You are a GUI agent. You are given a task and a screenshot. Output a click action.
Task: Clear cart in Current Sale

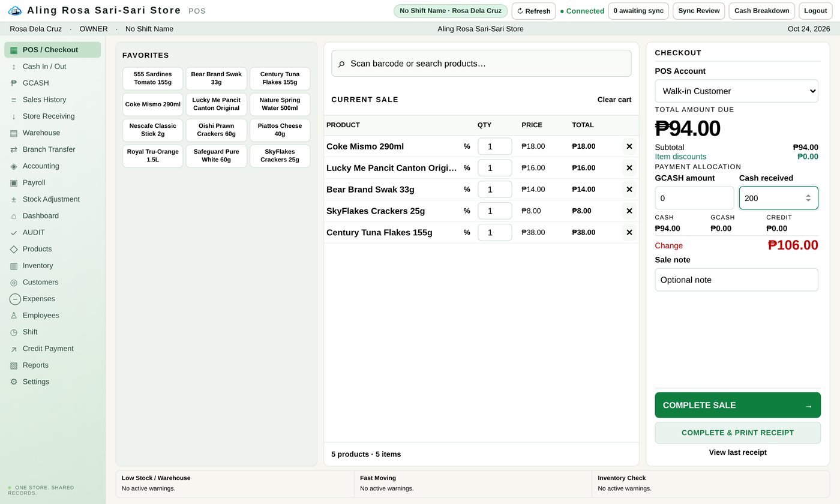click(x=614, y=100)
